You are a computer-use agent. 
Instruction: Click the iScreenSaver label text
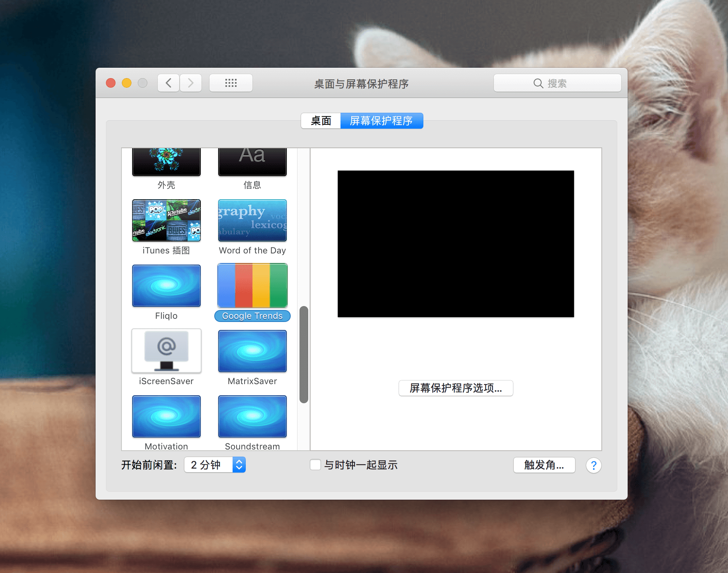166,381
